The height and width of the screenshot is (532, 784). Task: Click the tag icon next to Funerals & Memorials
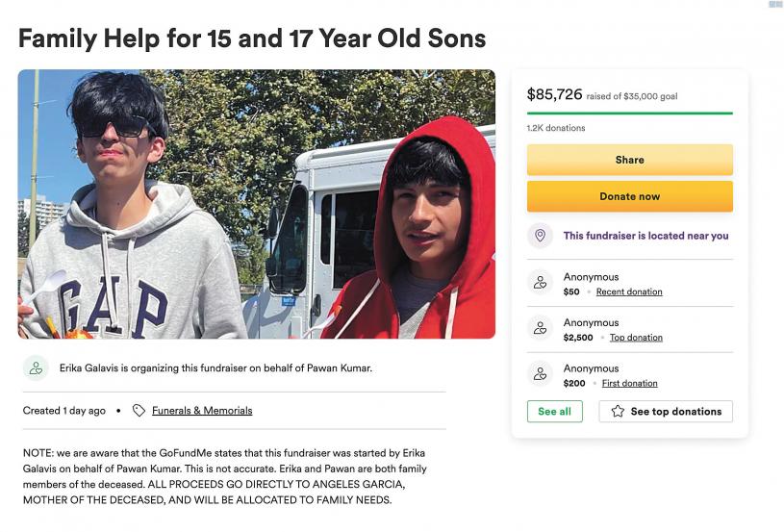click(139, 411)
